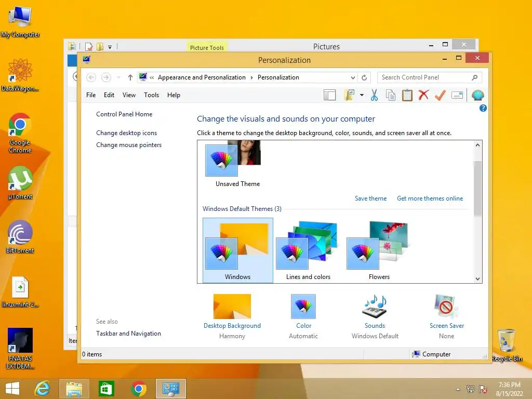Open Windows Store from taskbar

106,389
